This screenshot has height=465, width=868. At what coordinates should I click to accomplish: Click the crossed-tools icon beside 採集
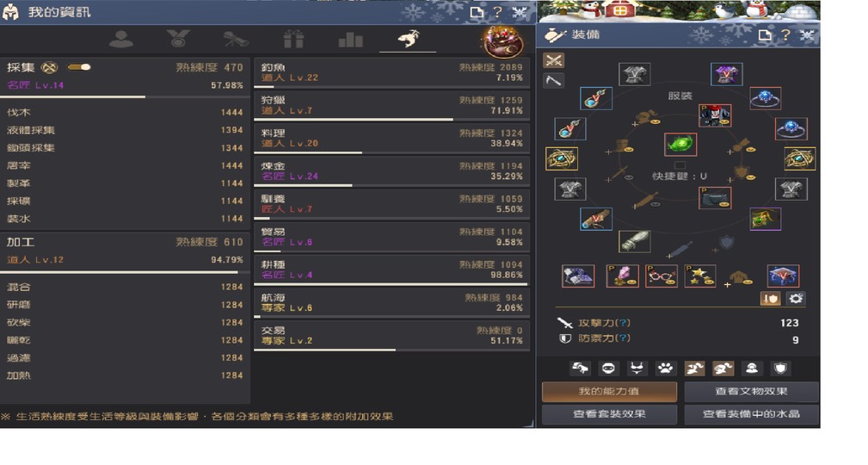pyautogui.click(x=50, y=68)
